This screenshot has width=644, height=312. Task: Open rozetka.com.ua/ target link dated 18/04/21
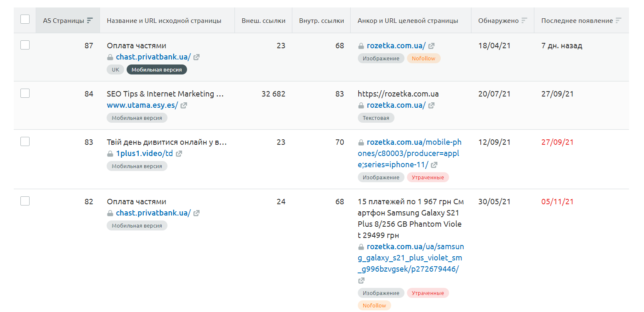[396, 46]
